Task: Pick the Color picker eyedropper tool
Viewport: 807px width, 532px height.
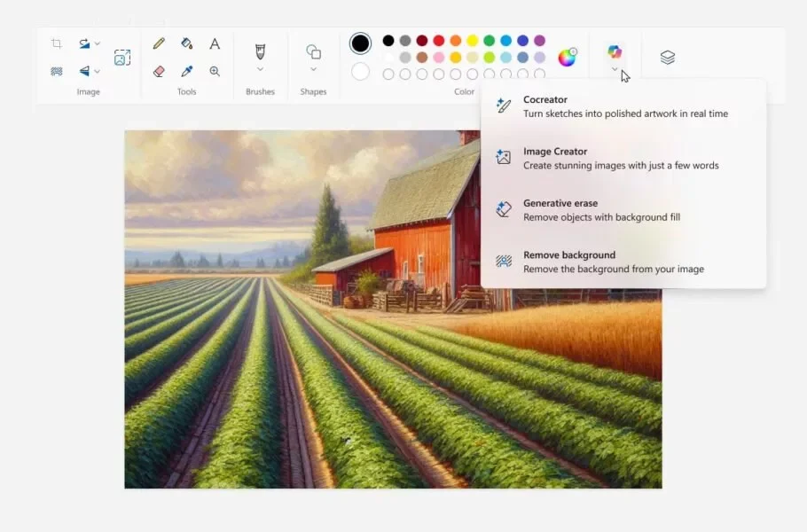Action: (187, 71)
